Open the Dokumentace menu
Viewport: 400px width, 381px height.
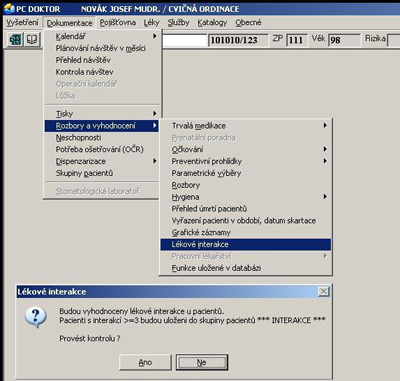pos(69,23)
